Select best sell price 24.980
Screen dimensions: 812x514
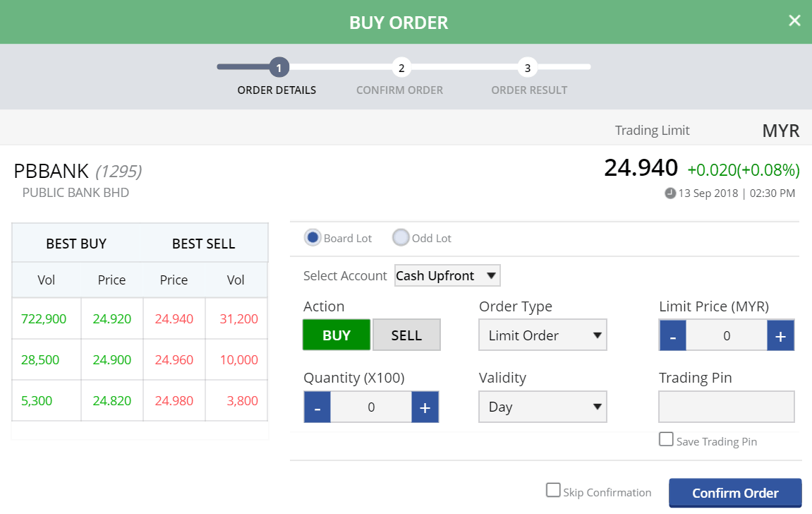pos(174,400)
